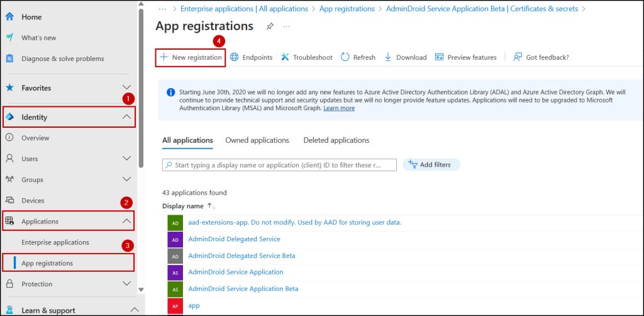
Task: Click the info icon in notice banner
Action: click(171, 92)
